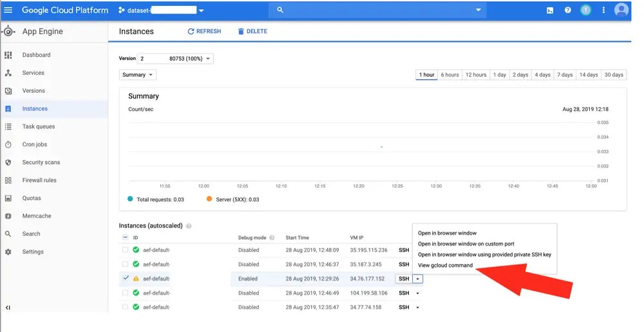The image size is (644, 332).
Task: Click the top search input field
Action: pyautogui.click(x=378, y=10)
